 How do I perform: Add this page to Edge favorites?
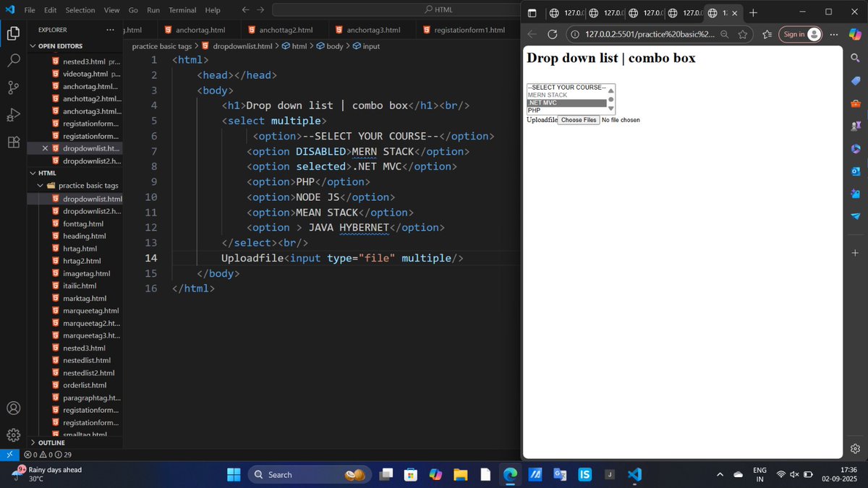coord(743,34)
